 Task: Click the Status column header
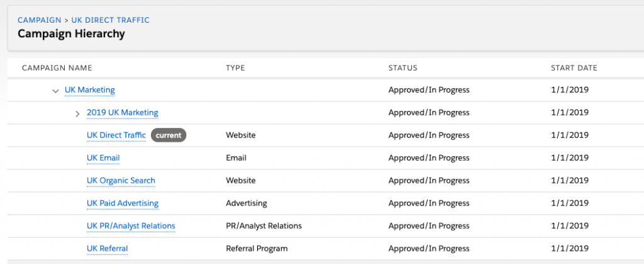tap(402, 68)
